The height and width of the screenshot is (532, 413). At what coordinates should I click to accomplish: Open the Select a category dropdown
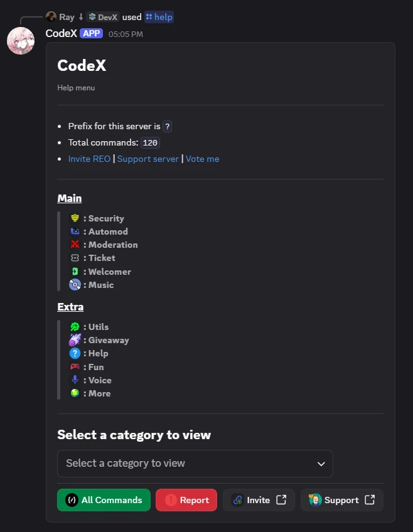[x=195, y=464]
